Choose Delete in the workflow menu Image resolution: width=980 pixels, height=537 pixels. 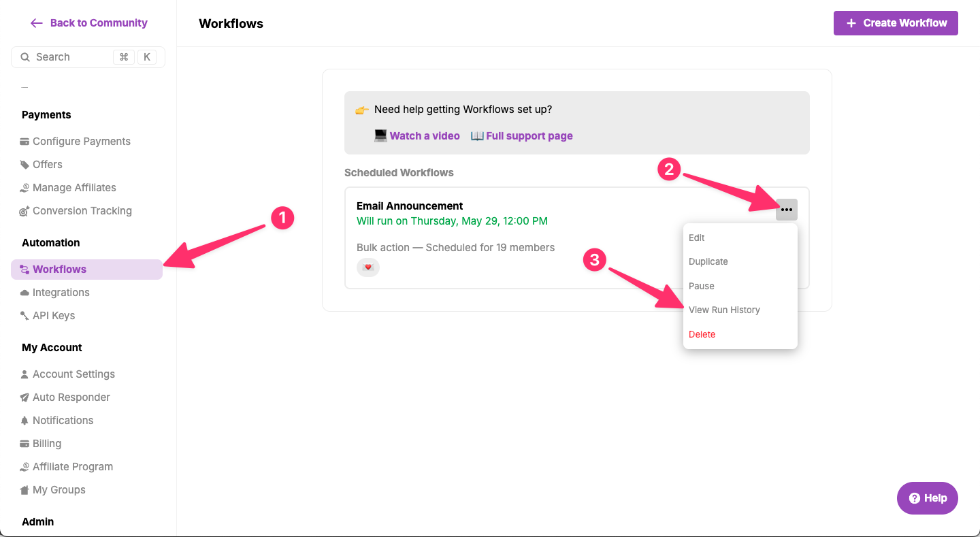[702, 334]
